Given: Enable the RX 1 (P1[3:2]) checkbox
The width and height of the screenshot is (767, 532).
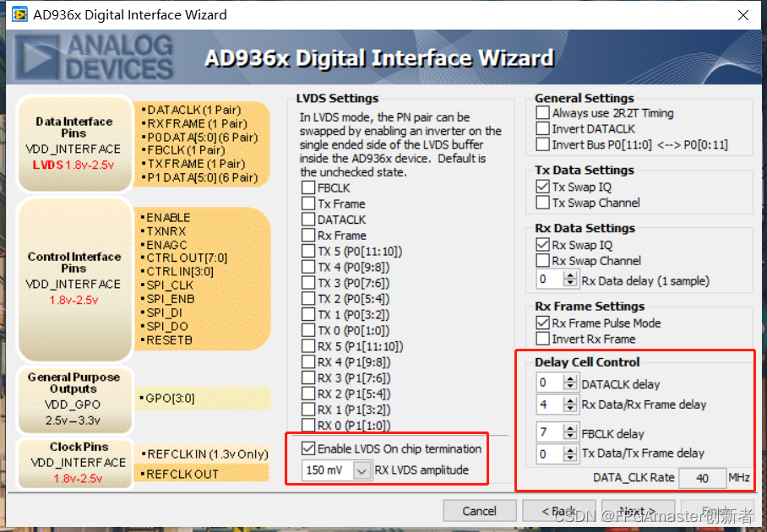Looking at the screenshot, I should [308, 410].
